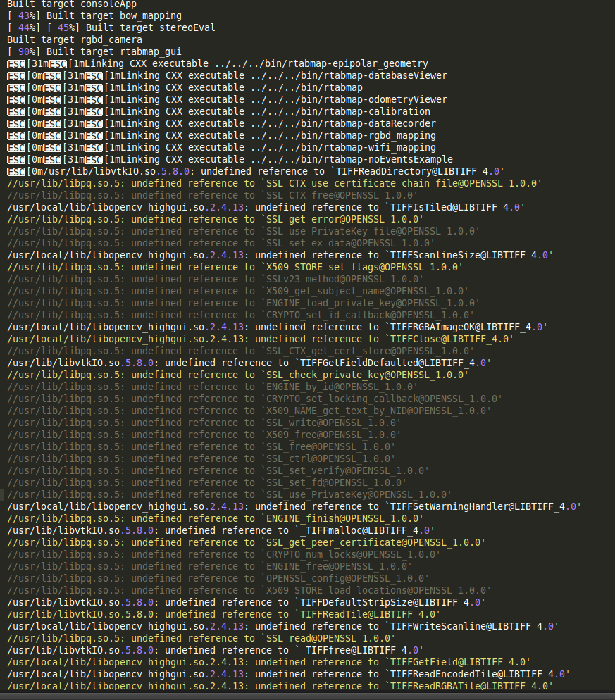Screen dimensions: 615x700
Task: Click the 'Built target consoleApp' line
Action: click(72, 4)
